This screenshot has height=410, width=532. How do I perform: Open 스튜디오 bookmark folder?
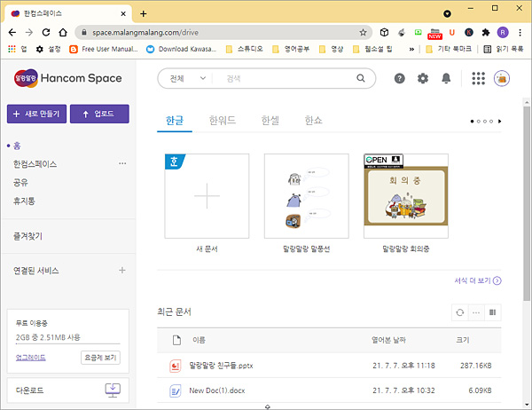(x=245, y=49)
